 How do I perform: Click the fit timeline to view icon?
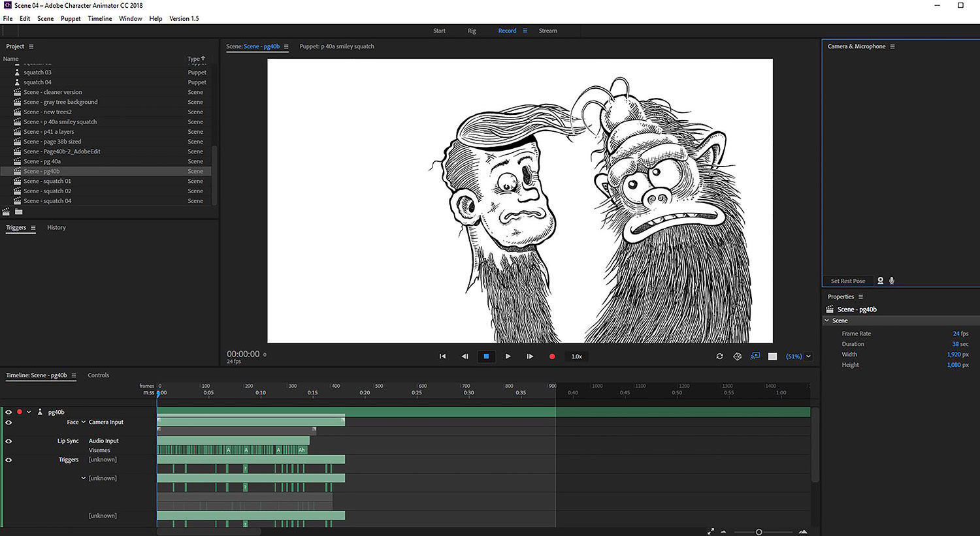710,531
